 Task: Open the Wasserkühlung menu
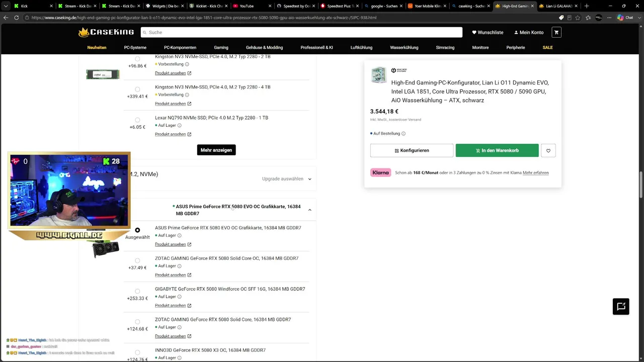pyautogui.click(x=404, y=47)
